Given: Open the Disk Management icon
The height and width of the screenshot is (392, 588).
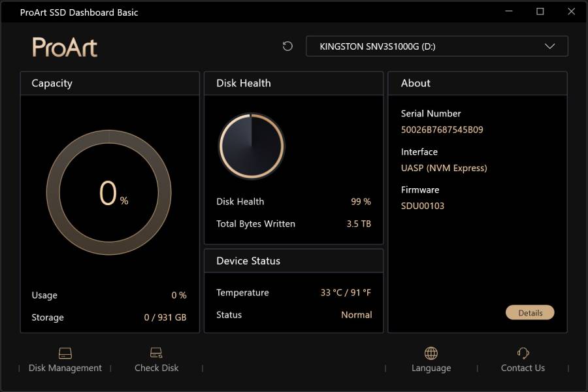Looking at the screenshot, I should click(65, 353).
